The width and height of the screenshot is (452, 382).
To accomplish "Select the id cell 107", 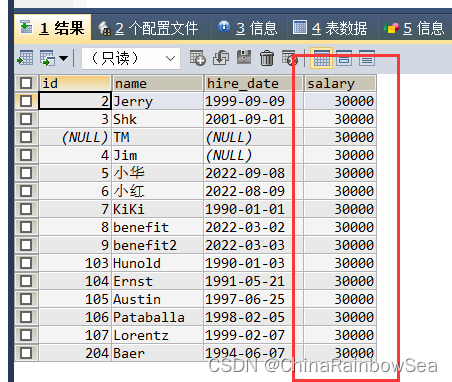I will [75, 335].
